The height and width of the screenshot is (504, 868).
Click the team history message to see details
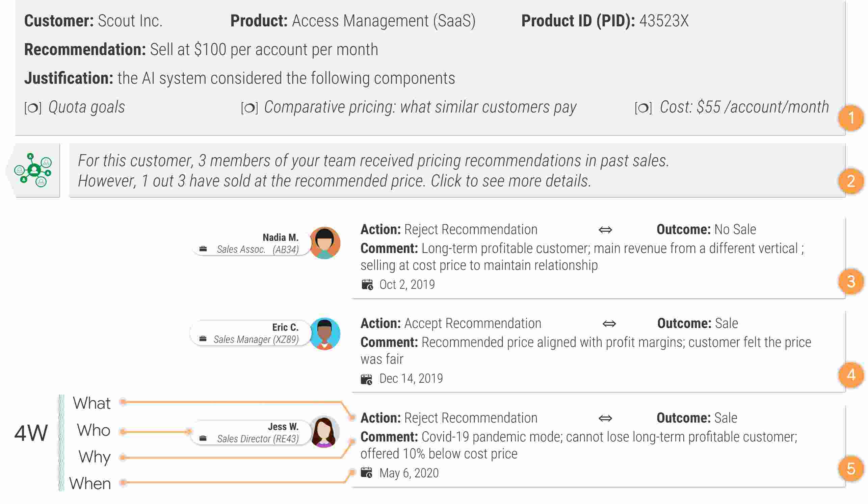coord(457,170)
